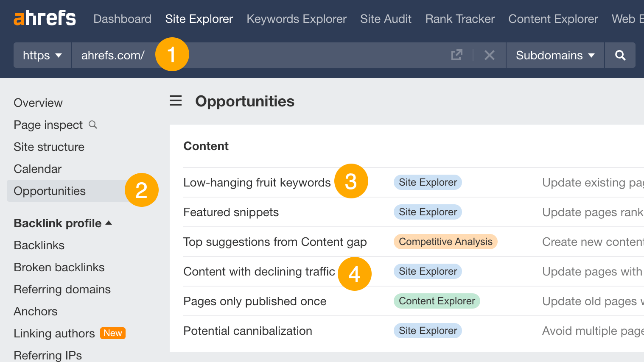The image size is (644, 362).
Task: Open the hamburger menu beside Opportunities heading
Action: click(175, 101)
